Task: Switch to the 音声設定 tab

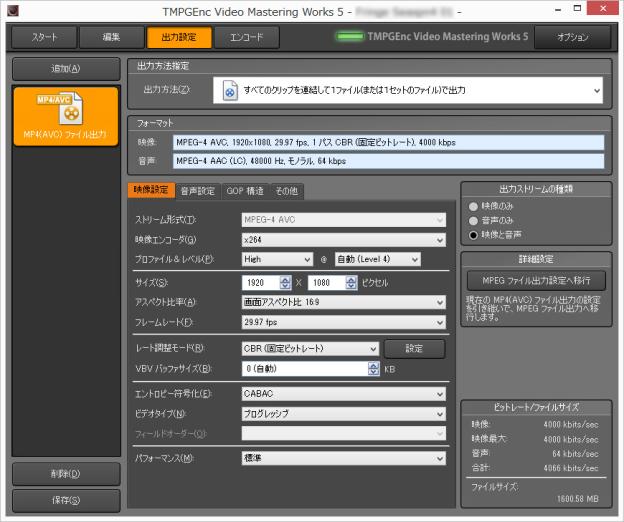Action: [x=197, y=190]
